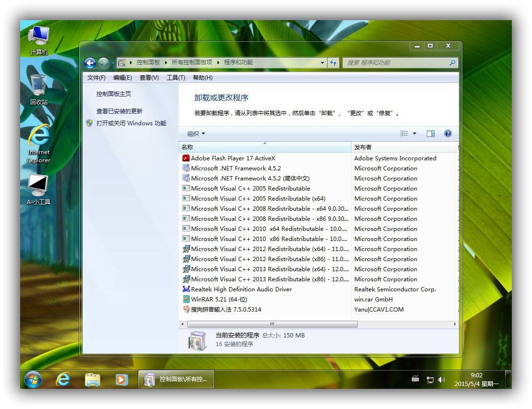Click the 程序和功能 breadcrumb segment
The image size is (532, 409).
click(239, 62)
